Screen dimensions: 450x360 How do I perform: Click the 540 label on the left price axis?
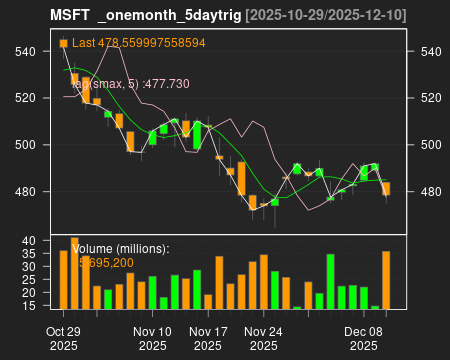tap(25, 52)
